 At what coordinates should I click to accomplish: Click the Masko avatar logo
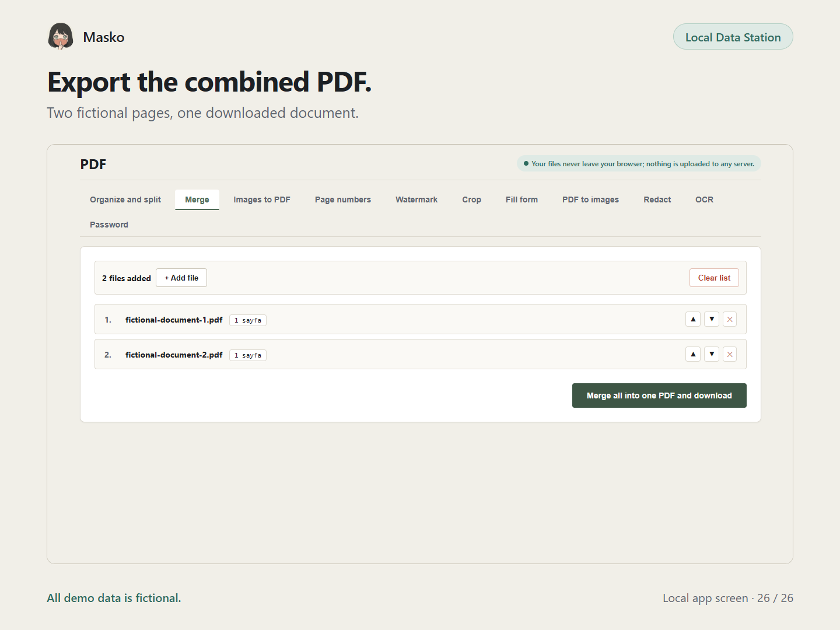[61, 37]
